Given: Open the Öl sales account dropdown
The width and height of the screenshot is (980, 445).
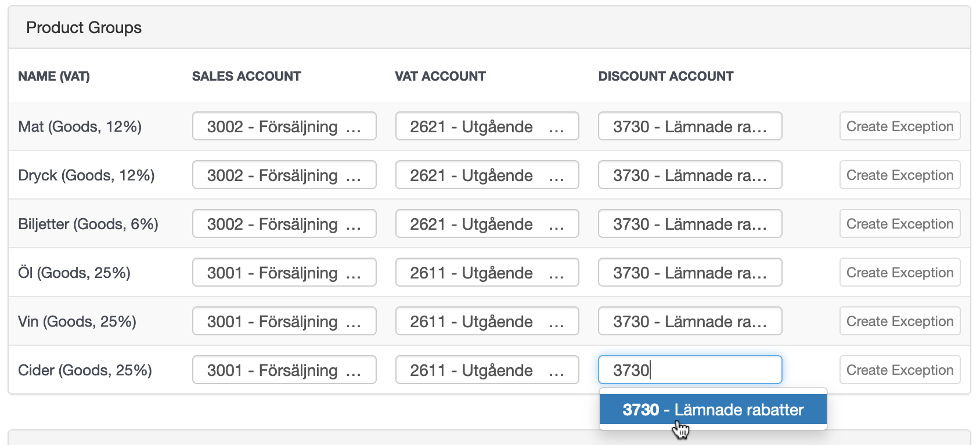Looking at the screenshot, I should [284, 272].
